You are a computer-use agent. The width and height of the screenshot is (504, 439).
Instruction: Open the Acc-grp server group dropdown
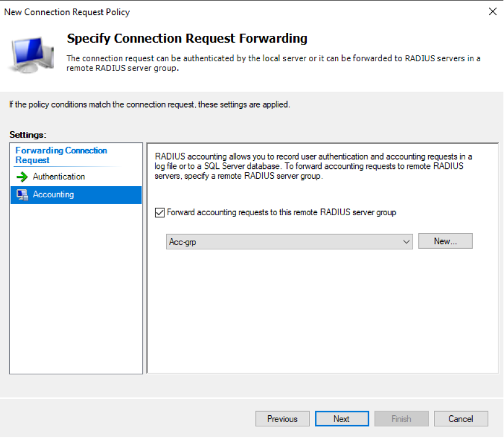coord(289,242)
